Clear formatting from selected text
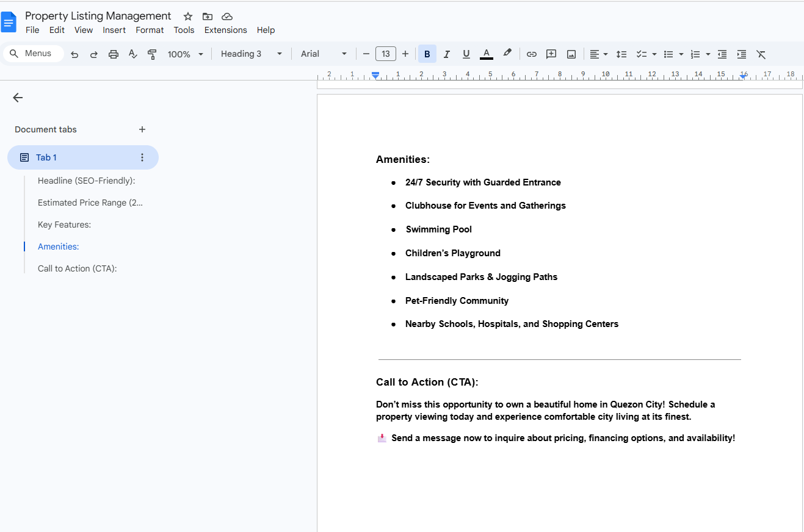Viewport: 804px width, 532px height. [x=761, y=54]
